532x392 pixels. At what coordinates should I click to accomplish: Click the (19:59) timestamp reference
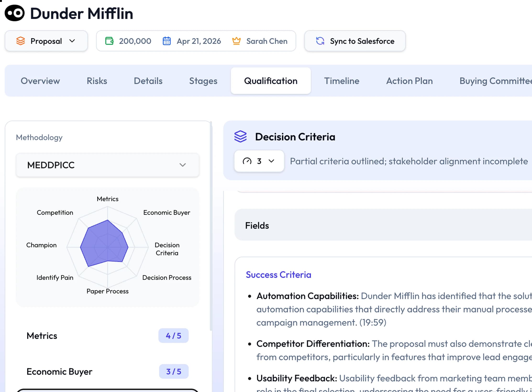click(373, 322)
